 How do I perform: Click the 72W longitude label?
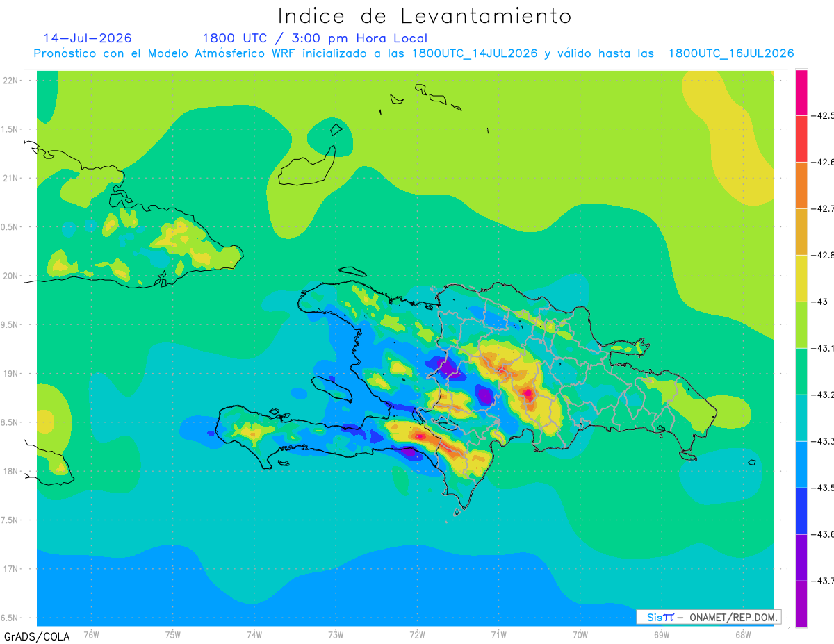pyautogui.click(x=417, y=635)
